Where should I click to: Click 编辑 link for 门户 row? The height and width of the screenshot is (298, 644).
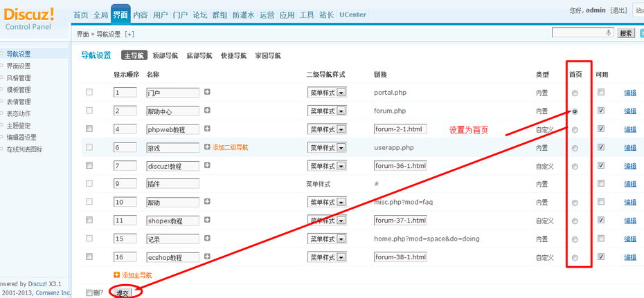630,93
